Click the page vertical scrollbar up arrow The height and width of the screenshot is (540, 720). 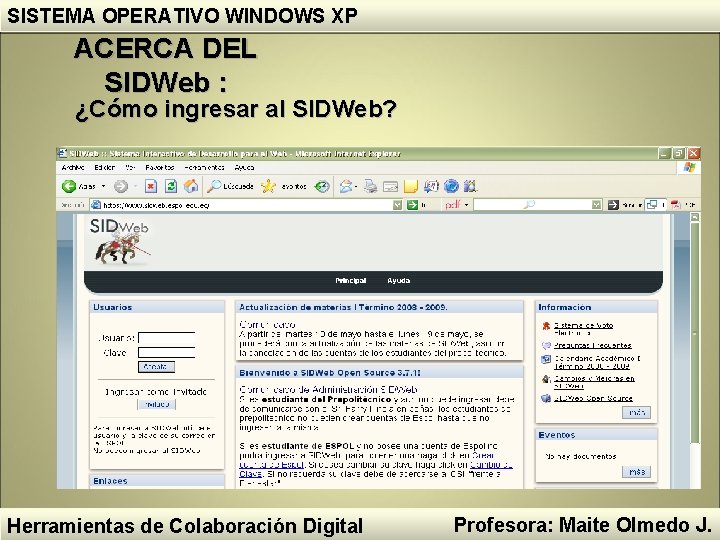(695, 217)
